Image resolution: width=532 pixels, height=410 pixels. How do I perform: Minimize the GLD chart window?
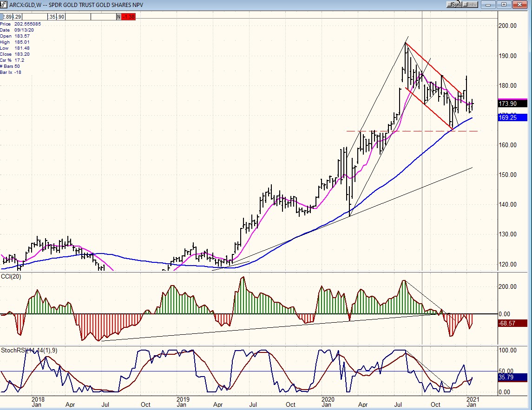[x=487, y=5]
